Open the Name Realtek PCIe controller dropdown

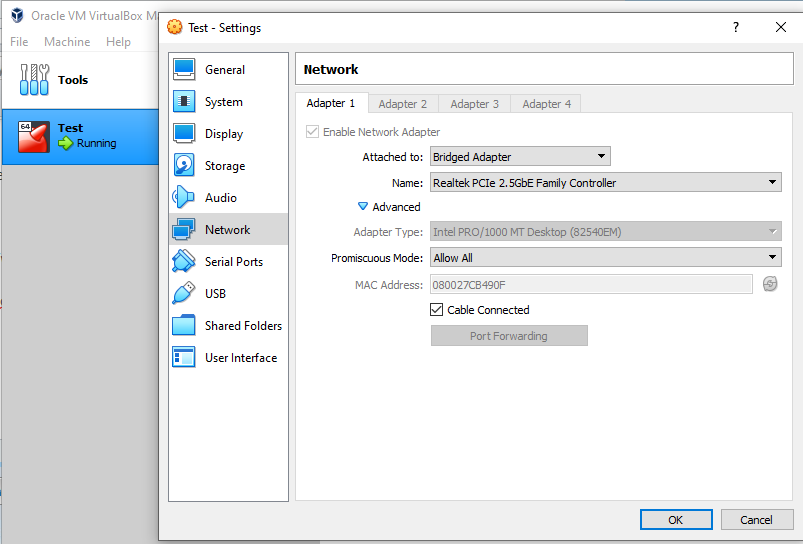[x=606, y=182]
